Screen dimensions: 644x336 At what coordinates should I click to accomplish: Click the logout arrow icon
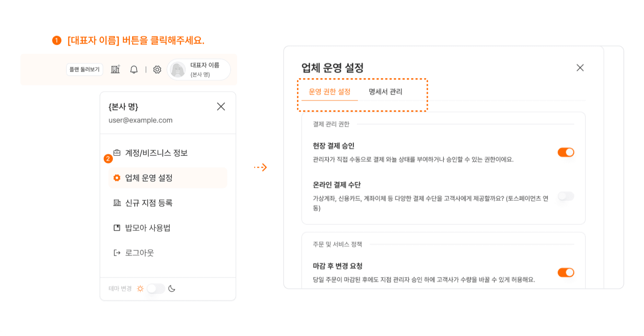click(x=117, y=253)
